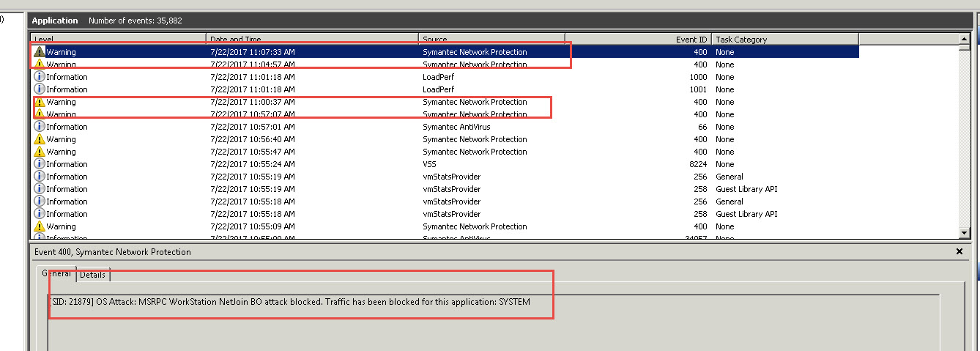
Task: Click warning icon of 11:07:33 AM event
Action: (x=40, y=52)
